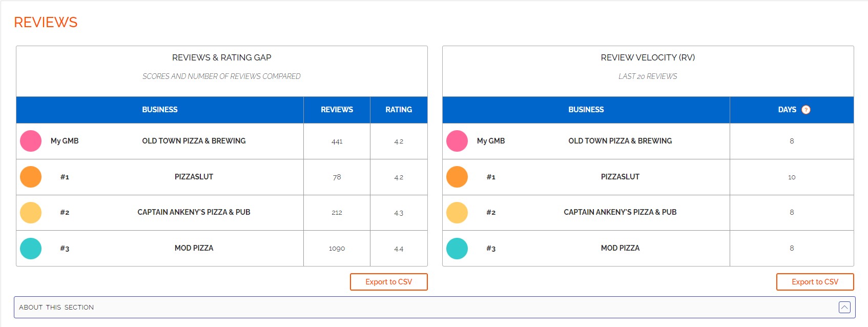
Task: Select Mod Pizza in the rating gap table
Action: [x=194, y=248]
